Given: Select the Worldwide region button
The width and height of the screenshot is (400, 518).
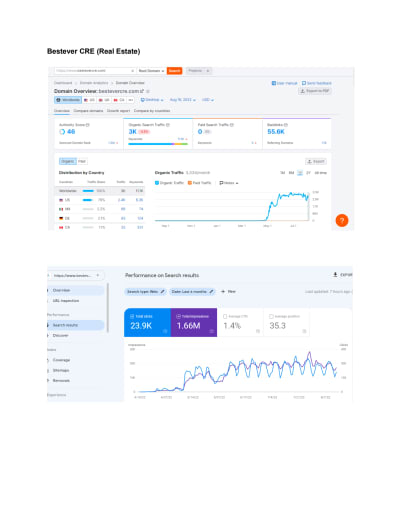Looking at the screenshot, I should point(68,100).
